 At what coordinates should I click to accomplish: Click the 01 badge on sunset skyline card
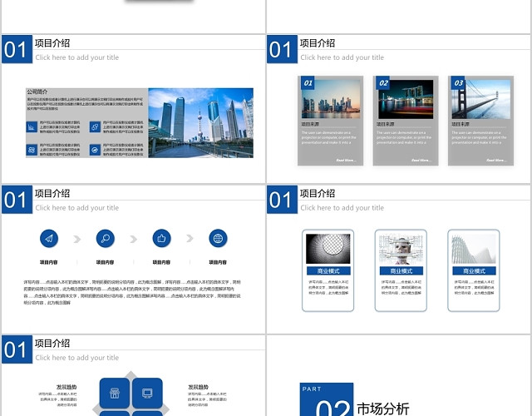[308, 83]
